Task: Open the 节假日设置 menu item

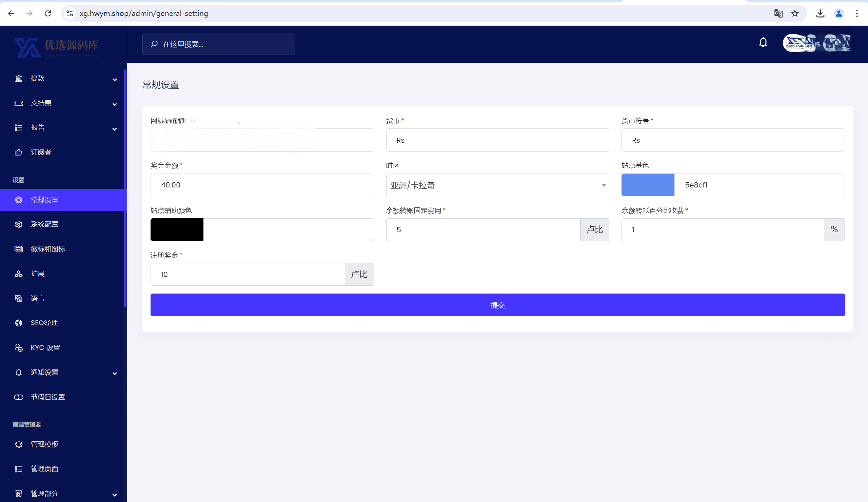Action: tap(48, 397)
